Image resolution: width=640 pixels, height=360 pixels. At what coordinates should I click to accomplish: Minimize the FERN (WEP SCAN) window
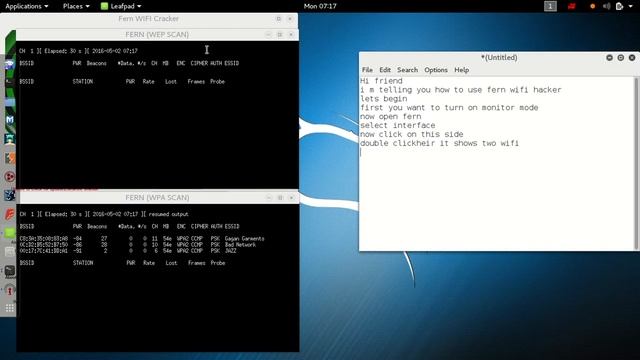[x=268, y=35]
